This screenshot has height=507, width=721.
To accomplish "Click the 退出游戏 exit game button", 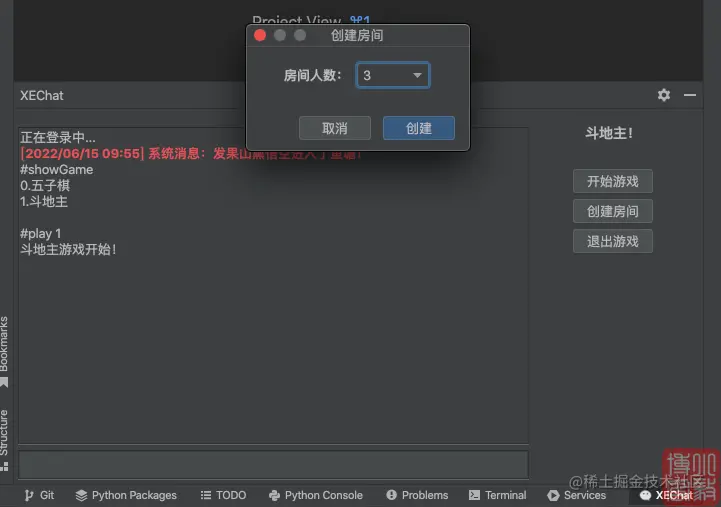I will coord(612,241).
